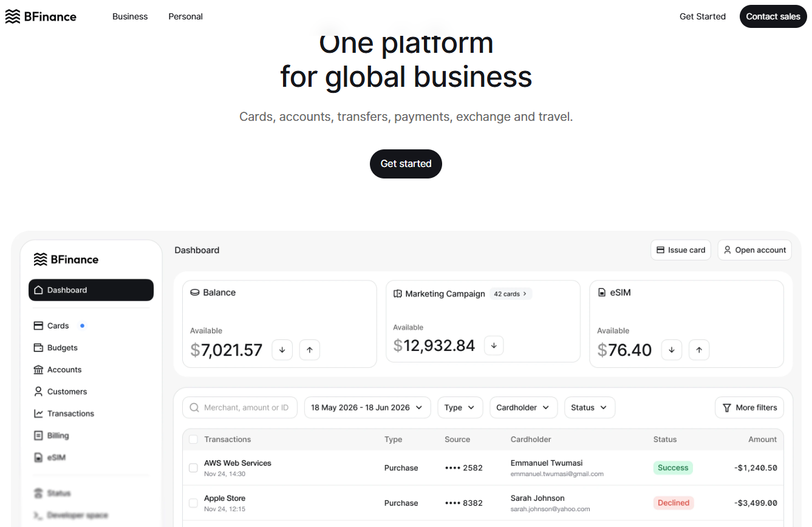The height and width of the screenshot is (527, 812).
Task: Check the Apple Store row checkbox
Action: pyautogui.click(x=193, y=503)
